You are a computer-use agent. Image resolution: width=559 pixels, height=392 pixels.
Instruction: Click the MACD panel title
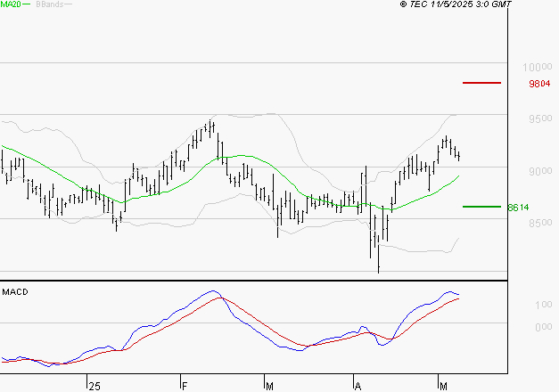pos(15,292)
